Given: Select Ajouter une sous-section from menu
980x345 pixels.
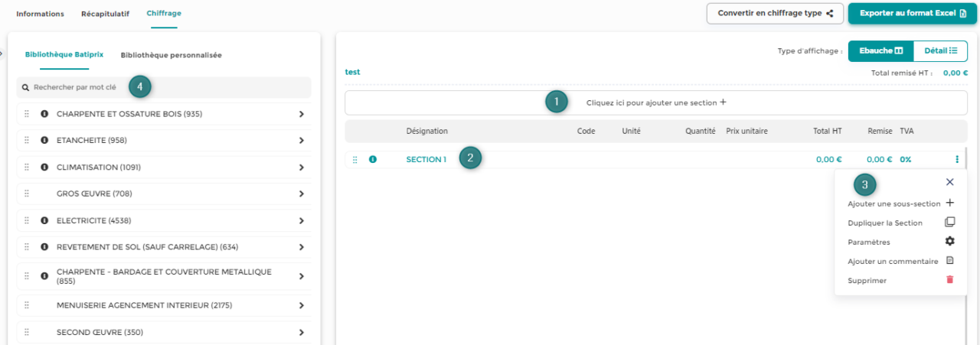Looking at the screenshot, I should pyautogui.click(x=893, y=203).
